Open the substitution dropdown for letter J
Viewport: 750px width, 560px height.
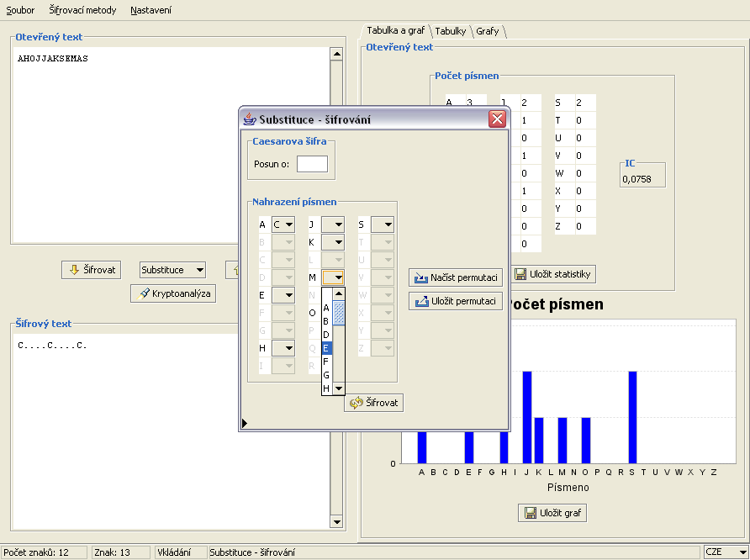(333, 225)
